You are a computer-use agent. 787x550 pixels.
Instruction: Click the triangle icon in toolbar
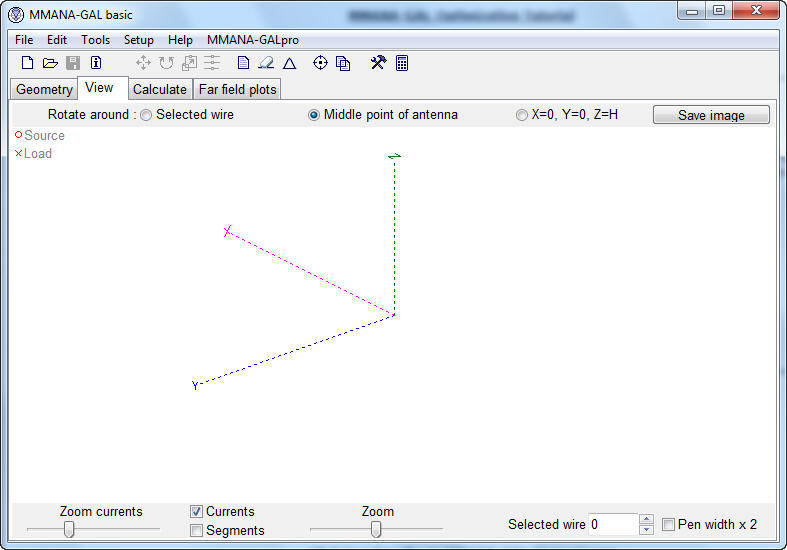[289, 63]
